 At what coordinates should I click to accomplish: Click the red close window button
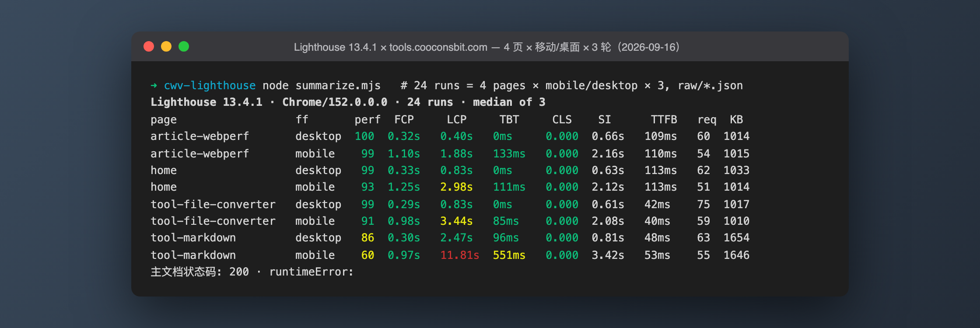pyautogui.click(x=149, y=46)
